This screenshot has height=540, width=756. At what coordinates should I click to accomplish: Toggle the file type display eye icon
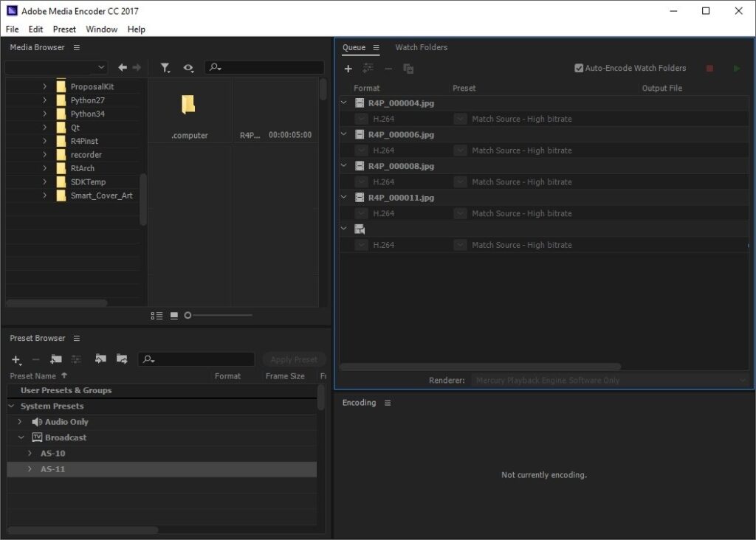[x=188, y=67]
